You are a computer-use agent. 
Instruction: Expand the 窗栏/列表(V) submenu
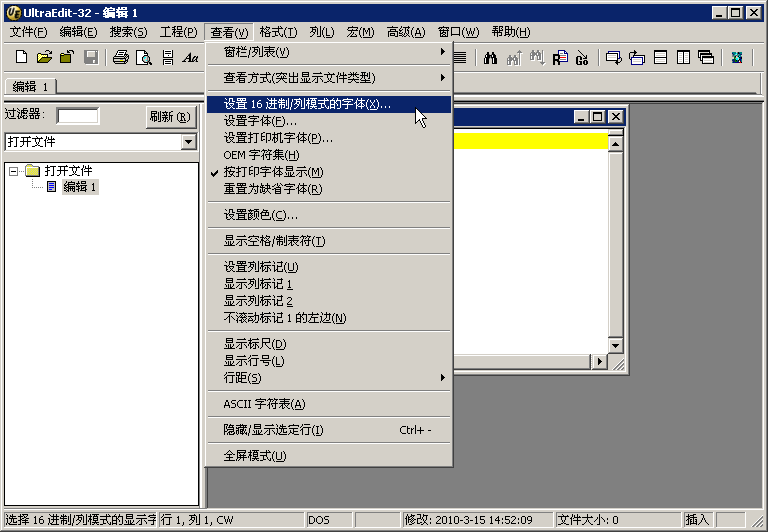pyautogui.click(x=329, y=52)
